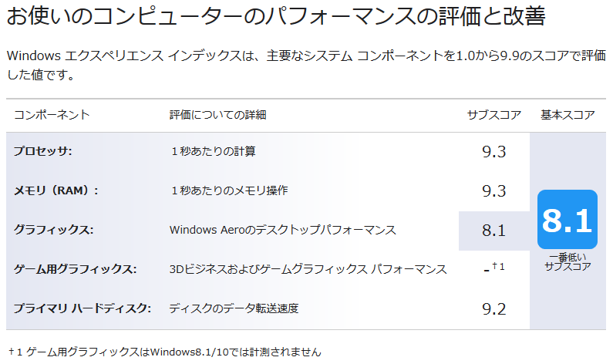Click the 評価についての詳細 column header
The image size is (613, 364).
tap(217, 115)
